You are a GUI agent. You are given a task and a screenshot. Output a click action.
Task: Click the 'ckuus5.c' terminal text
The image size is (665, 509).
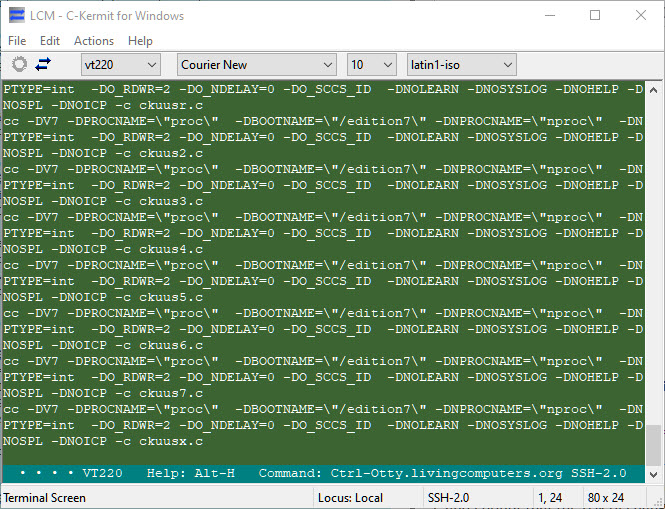(x=171, y=297)
